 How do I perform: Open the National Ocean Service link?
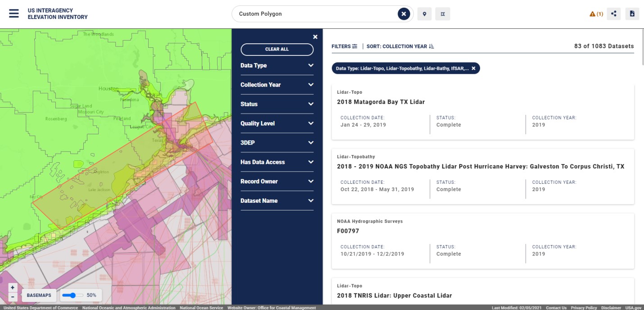coord(201,308)
